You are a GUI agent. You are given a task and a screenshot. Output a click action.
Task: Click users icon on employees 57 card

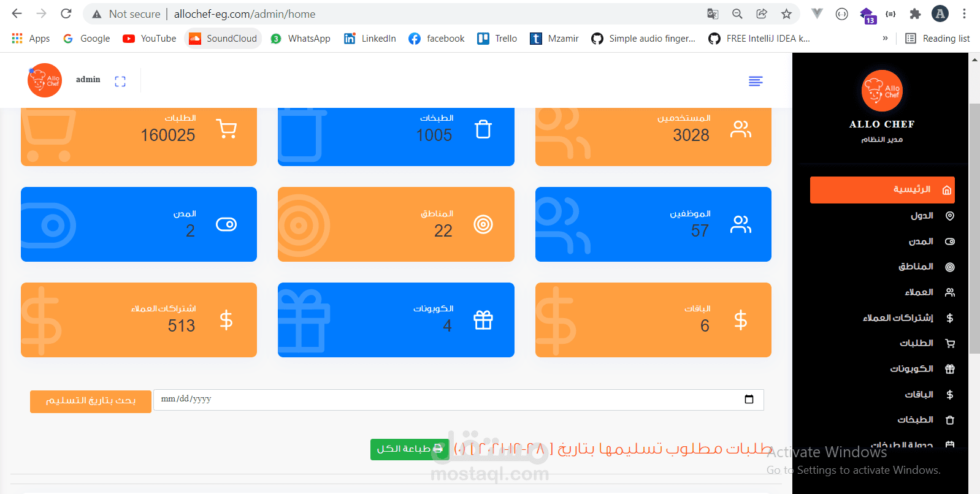coord(741,224)
